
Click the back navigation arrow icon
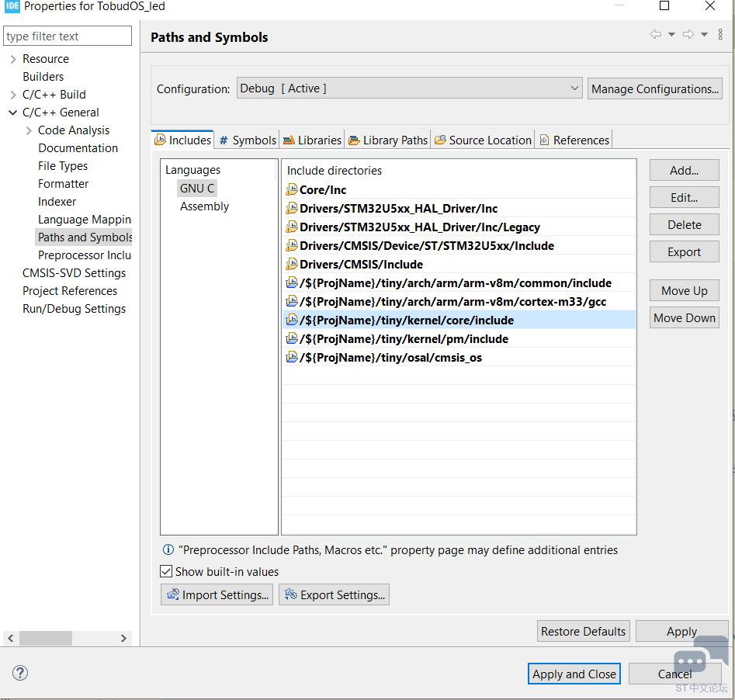pyautogui.click(x=656, y=34)
